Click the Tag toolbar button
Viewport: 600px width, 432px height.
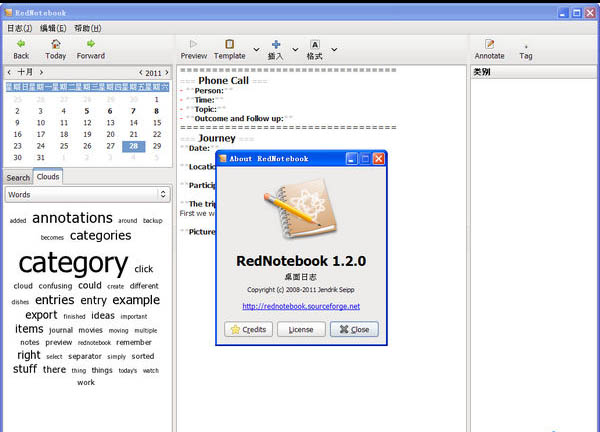[x=526, y=51]
